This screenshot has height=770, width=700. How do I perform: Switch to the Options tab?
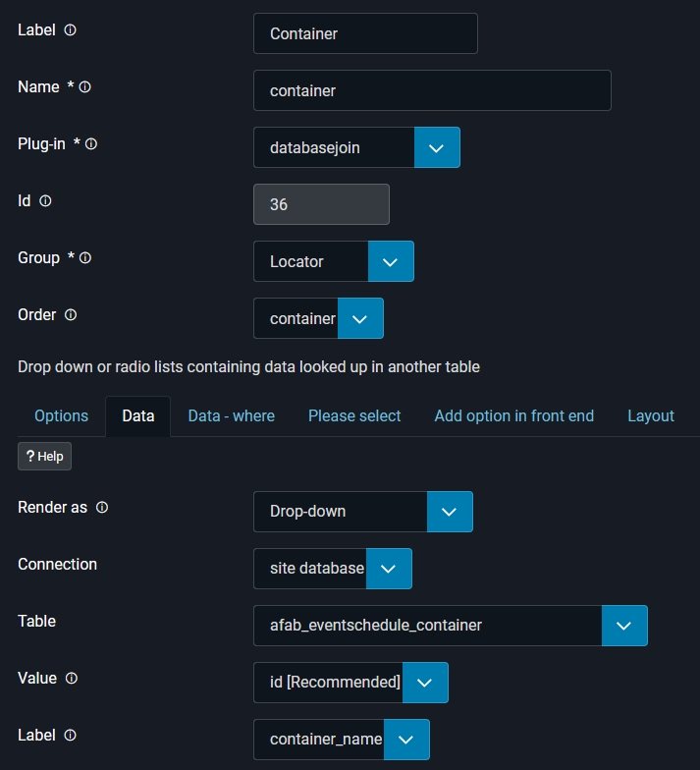[x=61, y=416]
